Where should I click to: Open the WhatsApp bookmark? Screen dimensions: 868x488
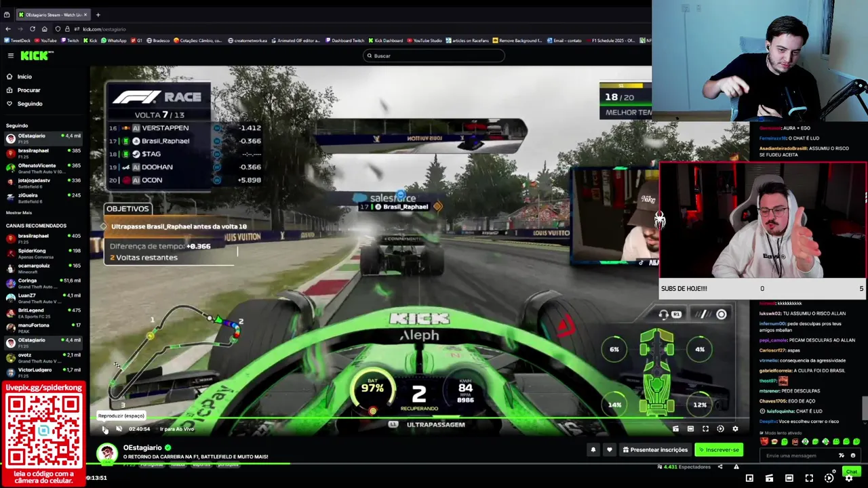(x=114, y=41)
